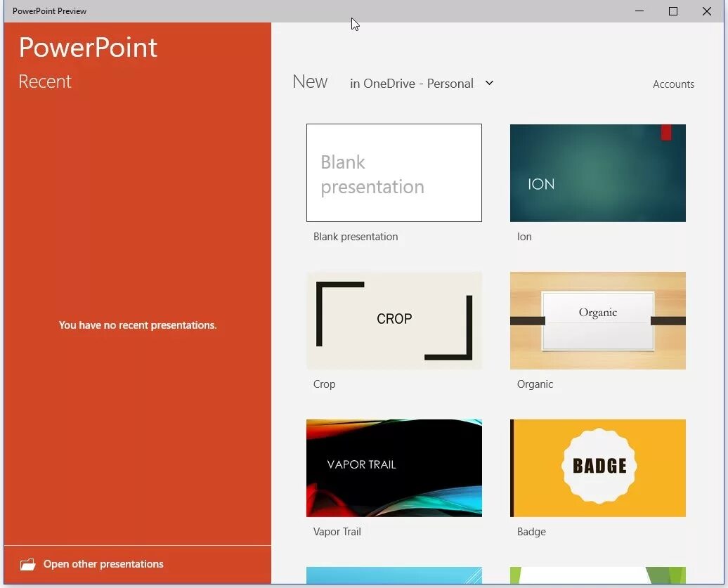
Task: Click the 'Vapor Trail' caption label
Action: pos(337,532)
